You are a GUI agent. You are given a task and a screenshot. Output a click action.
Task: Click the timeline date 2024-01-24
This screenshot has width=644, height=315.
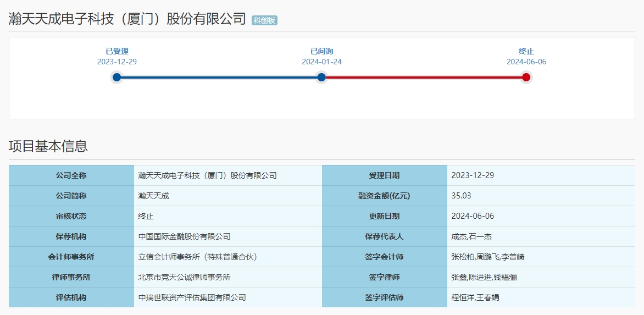[321, 62]
